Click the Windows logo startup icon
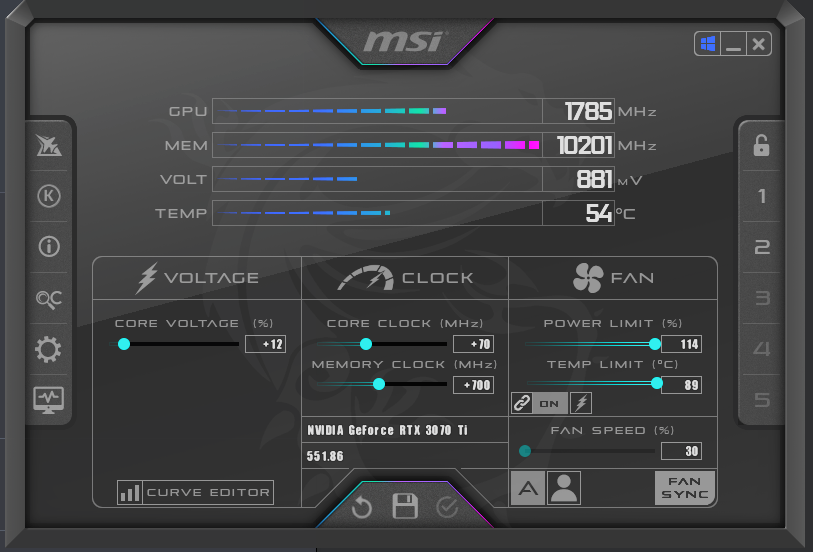Viewport: 813px width, 552px height. pyautogui.click(x=708, y=44)
